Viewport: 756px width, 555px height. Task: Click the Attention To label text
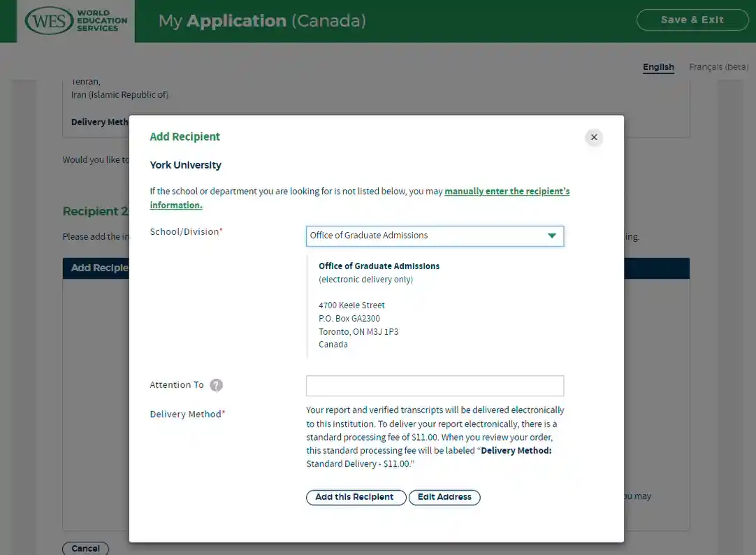click(177, 384)
